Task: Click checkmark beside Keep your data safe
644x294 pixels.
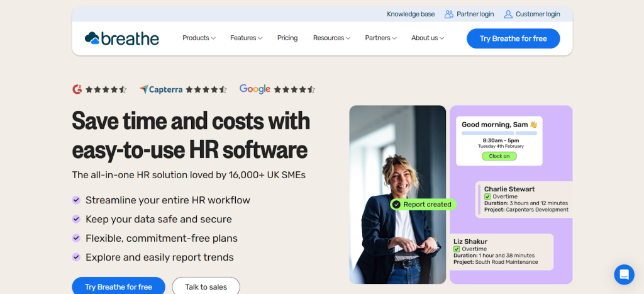Action: [x=76, y=219]
